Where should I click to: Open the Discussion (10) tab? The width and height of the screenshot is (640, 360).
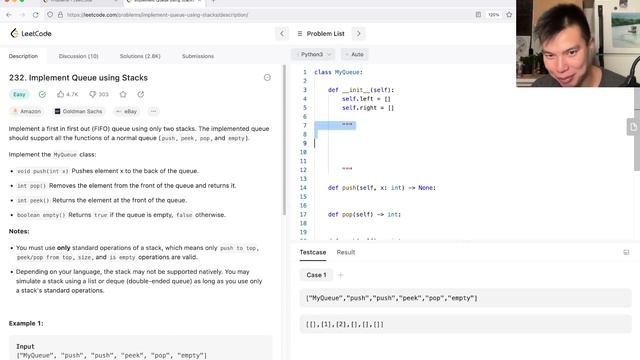point(78,56)
